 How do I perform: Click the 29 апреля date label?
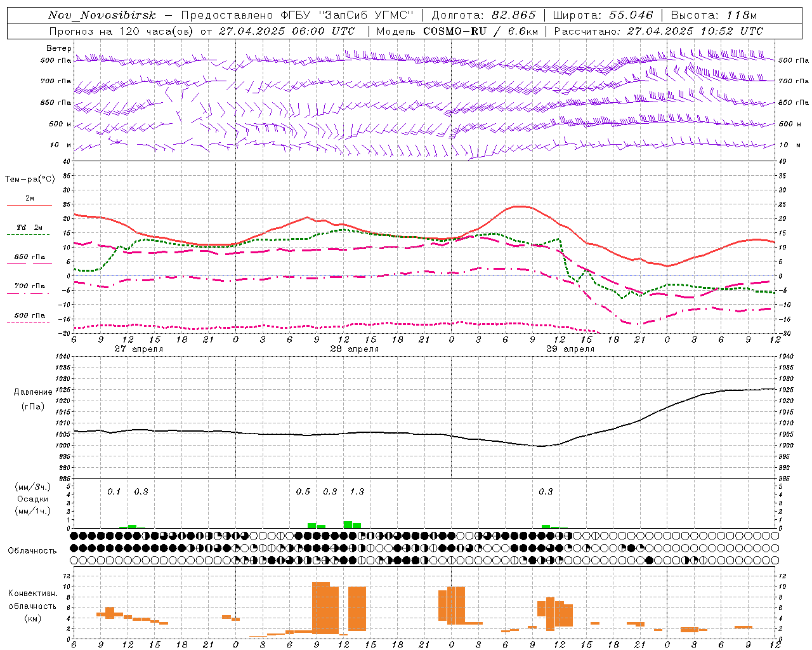click(570, 349)
